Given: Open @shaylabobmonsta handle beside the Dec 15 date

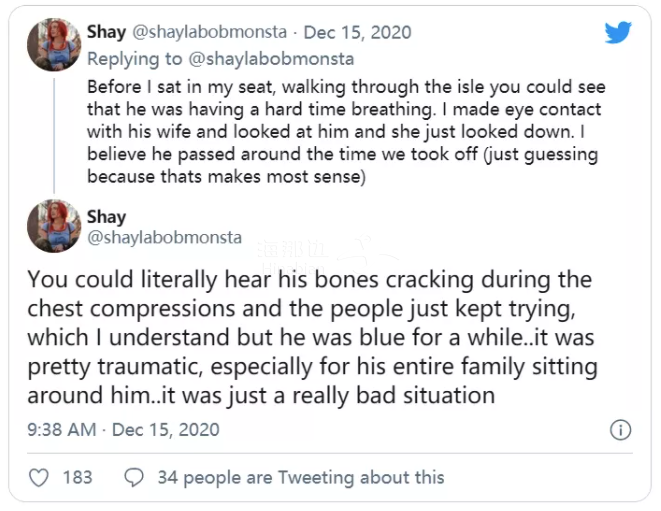Looking at the screenshot, I should pos(216,31).
